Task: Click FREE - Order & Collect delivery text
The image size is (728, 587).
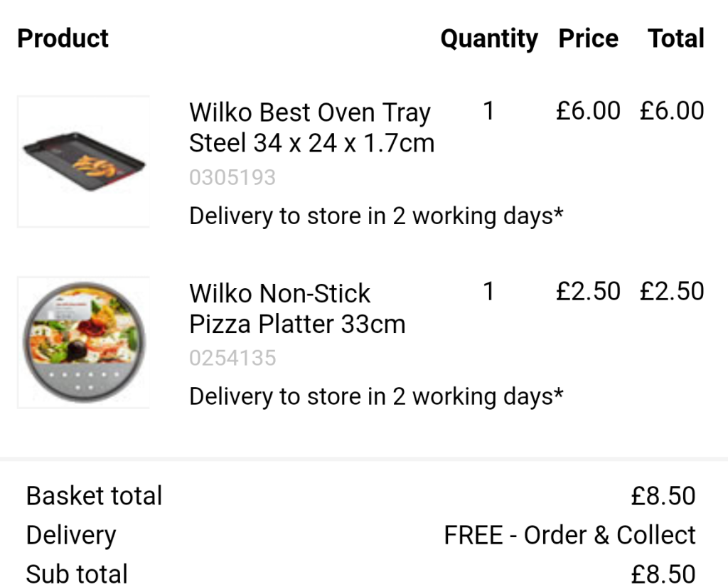Action: (x=569, y=535)
